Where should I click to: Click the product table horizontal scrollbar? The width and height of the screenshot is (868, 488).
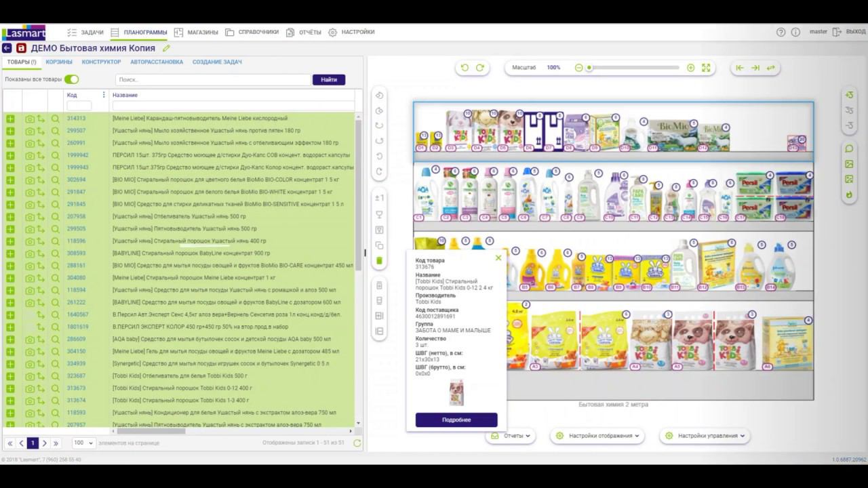click(x=151, y=431)
